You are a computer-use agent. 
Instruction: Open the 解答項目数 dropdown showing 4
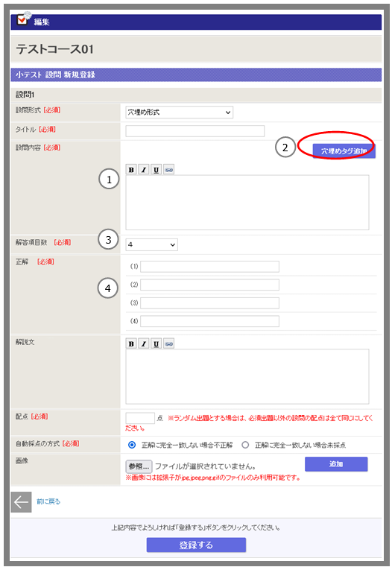pyautogui.click(x=151, y=245)
